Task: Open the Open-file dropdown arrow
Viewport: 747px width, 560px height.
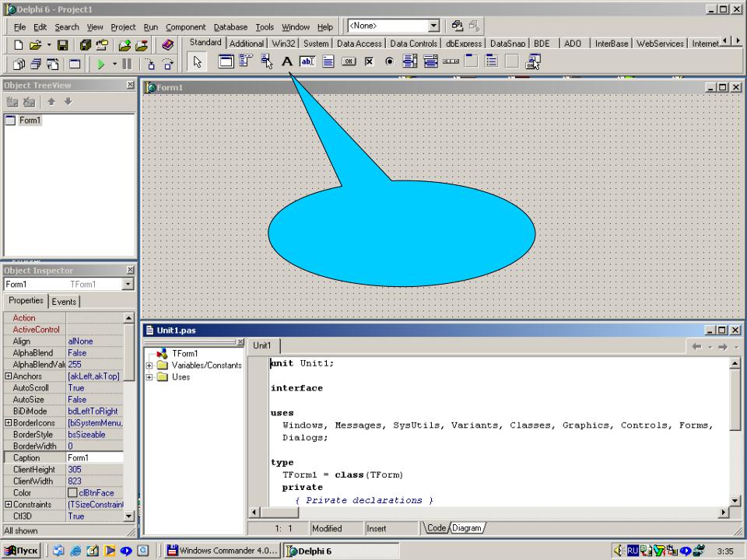Action: 48,45
